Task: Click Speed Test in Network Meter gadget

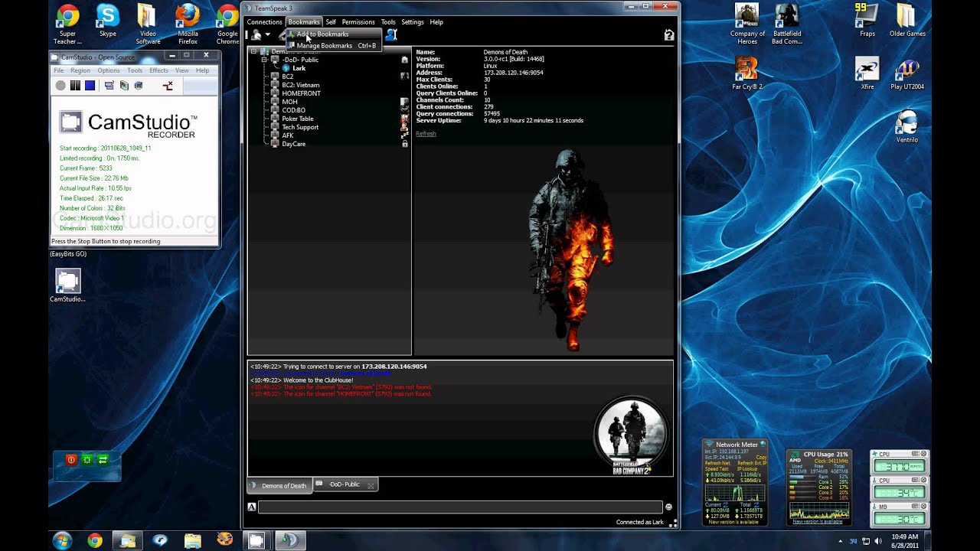Action: [x=717, y=469]
